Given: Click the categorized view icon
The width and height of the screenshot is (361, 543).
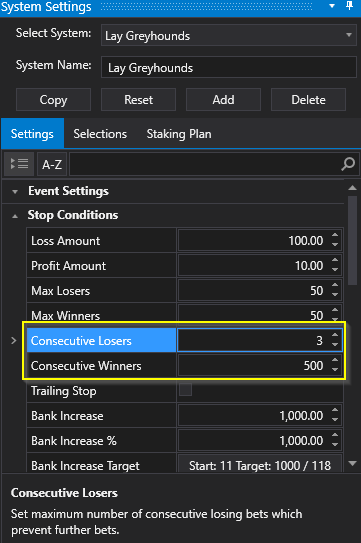Looking at the screenshot, I should coord(19,164).
